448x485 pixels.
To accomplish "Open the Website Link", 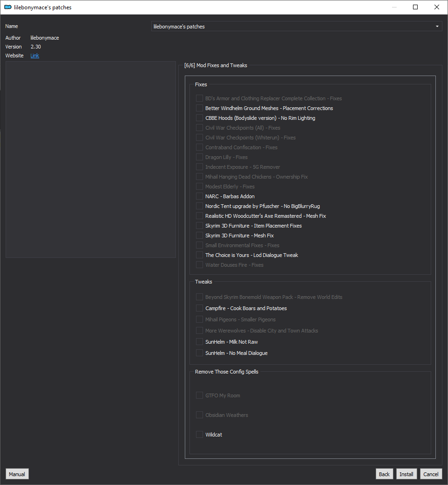I will (x=35, y=55).
